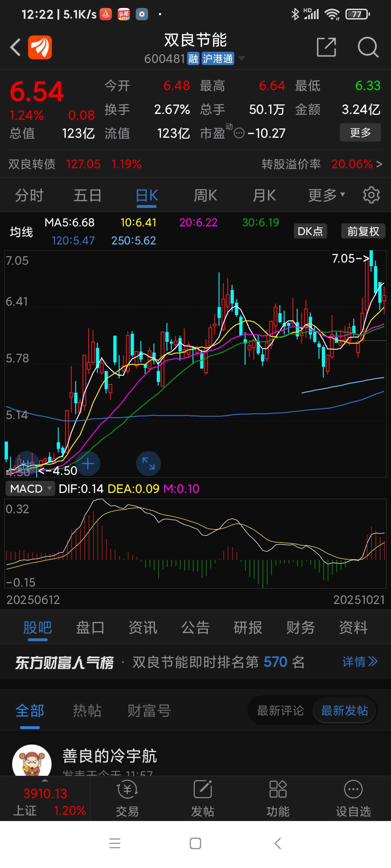
Task: Open 东方财富人气榜 ranking banner
Action: click(195, 662)
